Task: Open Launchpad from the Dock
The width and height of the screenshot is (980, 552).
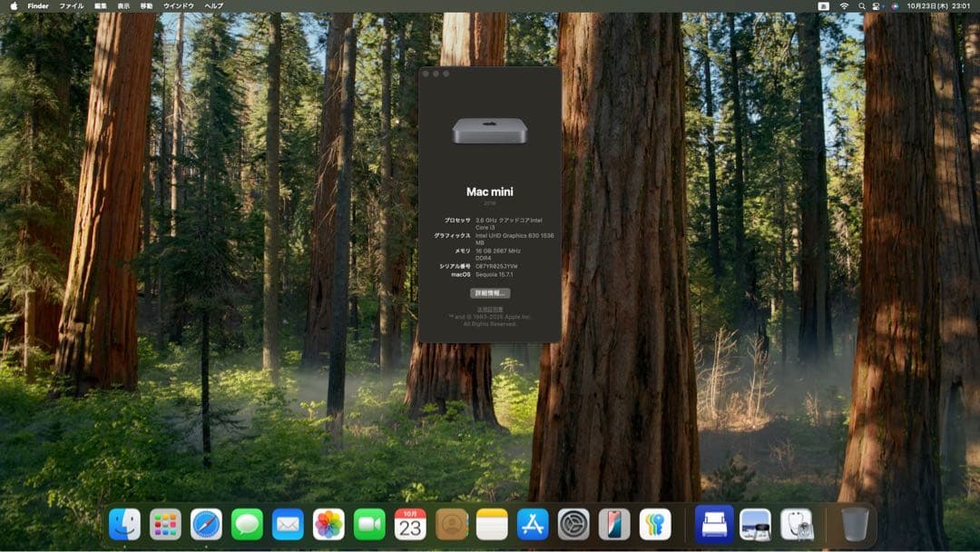Action: coord(165,525)
